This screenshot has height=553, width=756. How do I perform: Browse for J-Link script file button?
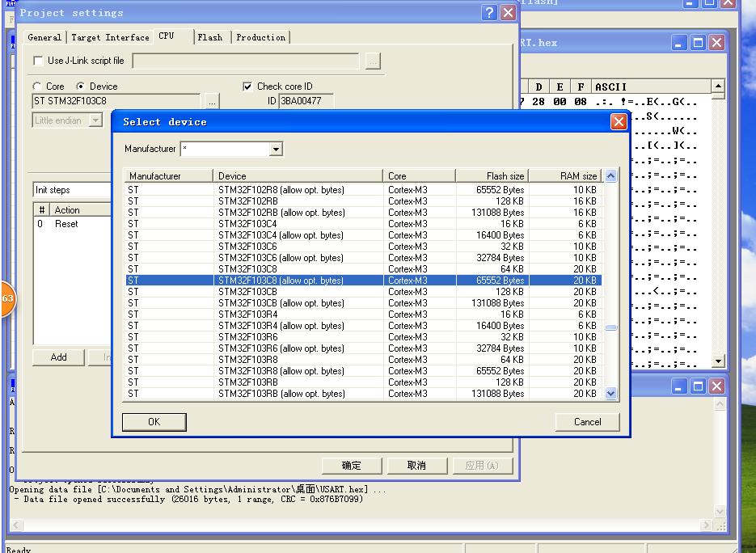coord(373,61)
